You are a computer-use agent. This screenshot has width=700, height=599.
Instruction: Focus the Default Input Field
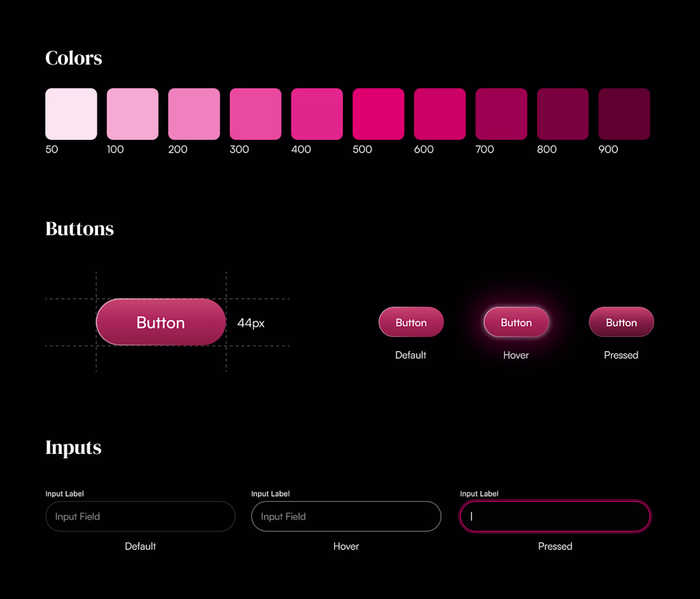coord(140,516)
